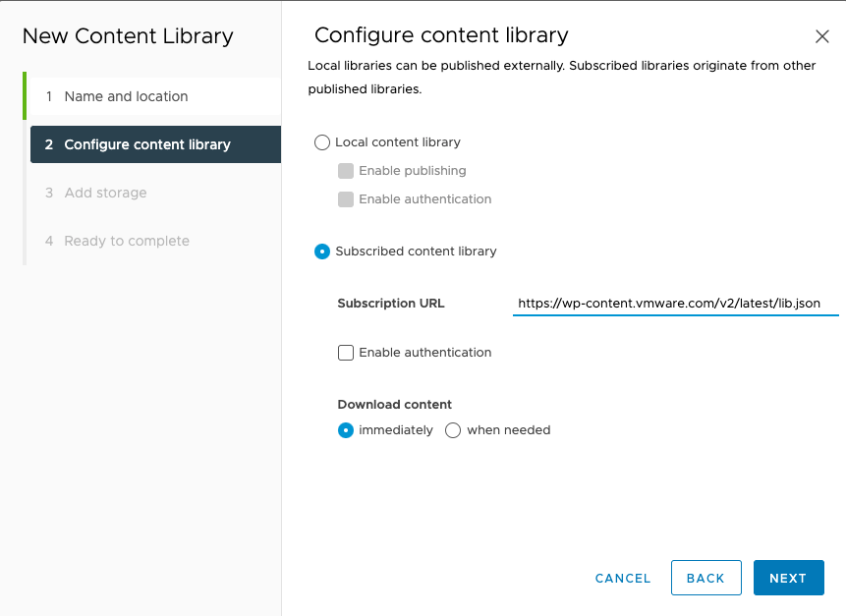Close the New Content Library dialog

coord(821,36)
